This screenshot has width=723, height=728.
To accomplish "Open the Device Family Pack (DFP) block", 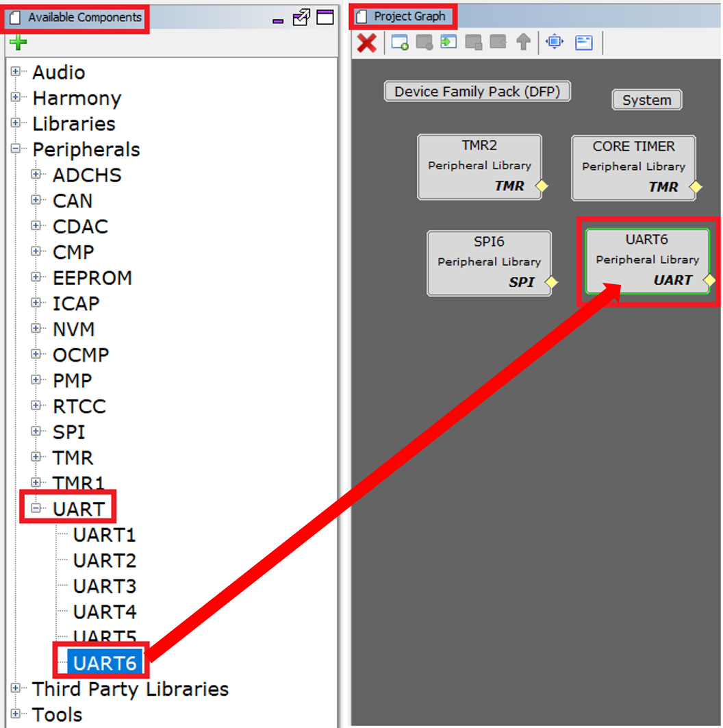I will pos(477,91).
